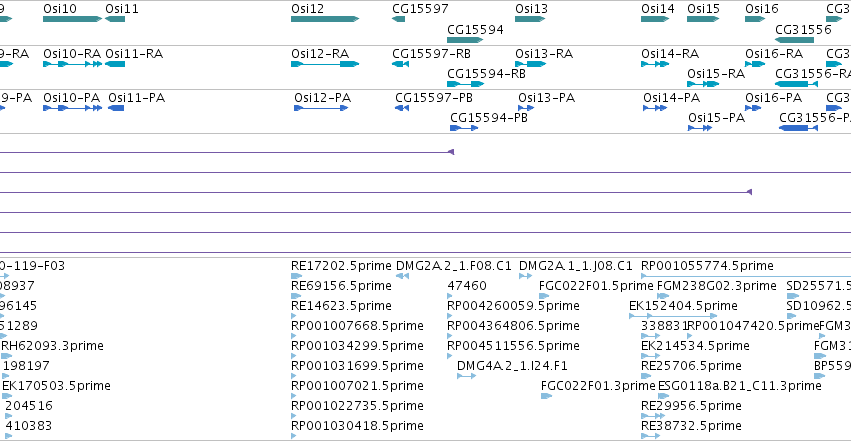Select the CG15597 gene feature
The height and width of the screenshot is (441, 851).
click(398, 19)
